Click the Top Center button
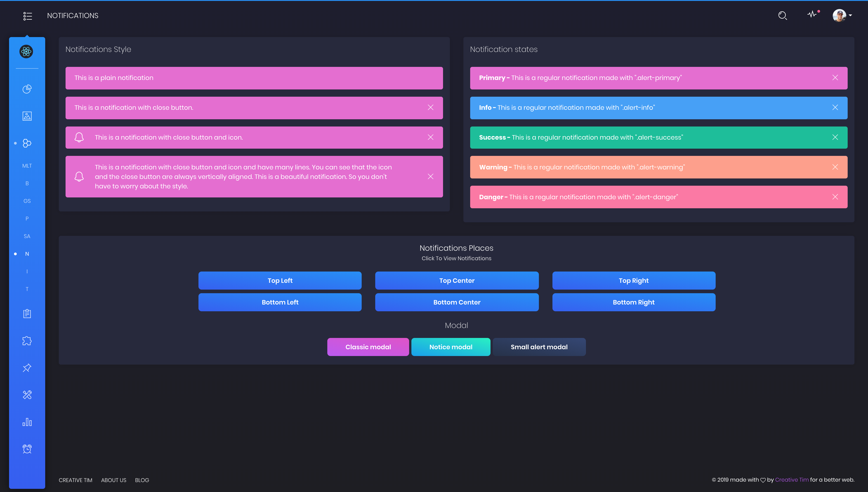Viewport: 868px width, 492px height. click(456, 281)
